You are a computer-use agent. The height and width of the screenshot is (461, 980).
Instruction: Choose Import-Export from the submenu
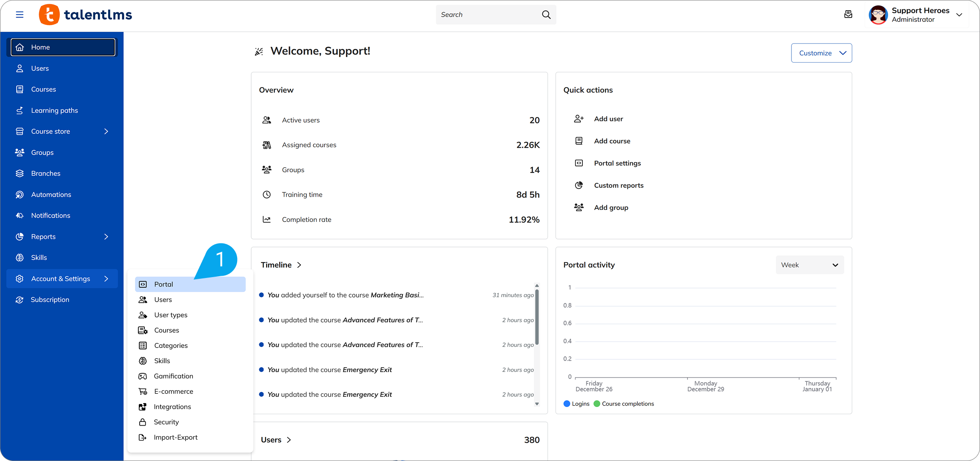tap(175, 437)
